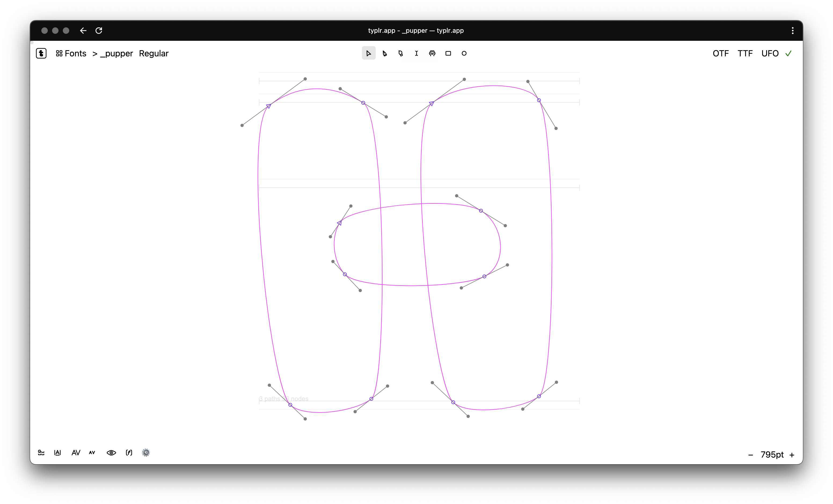Open the browser three-dot menu
The width and height of the screenshot is (833, 504).
pos(792,31)
